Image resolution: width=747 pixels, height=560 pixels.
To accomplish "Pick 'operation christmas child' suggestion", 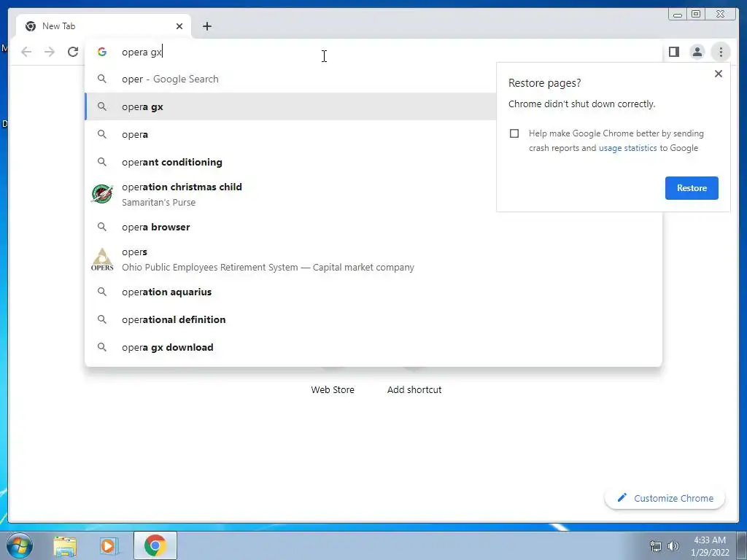I will [x=290, y=194].
